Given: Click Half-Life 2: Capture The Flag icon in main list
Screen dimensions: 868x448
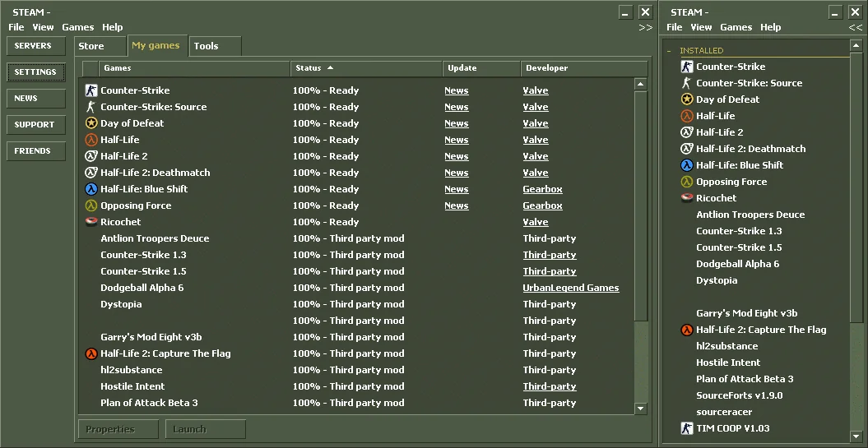Looking at the screenshot, I should [91, 353].
